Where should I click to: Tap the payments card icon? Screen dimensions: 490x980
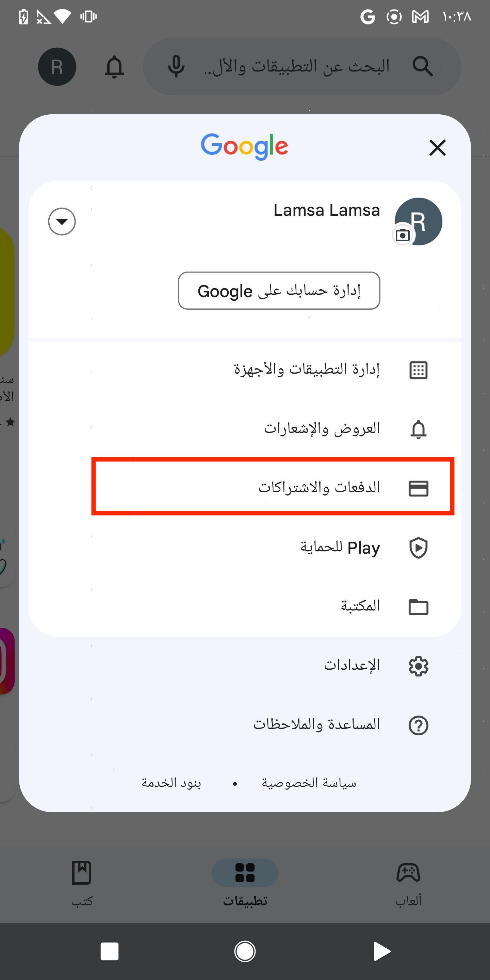tap(418, 489)
